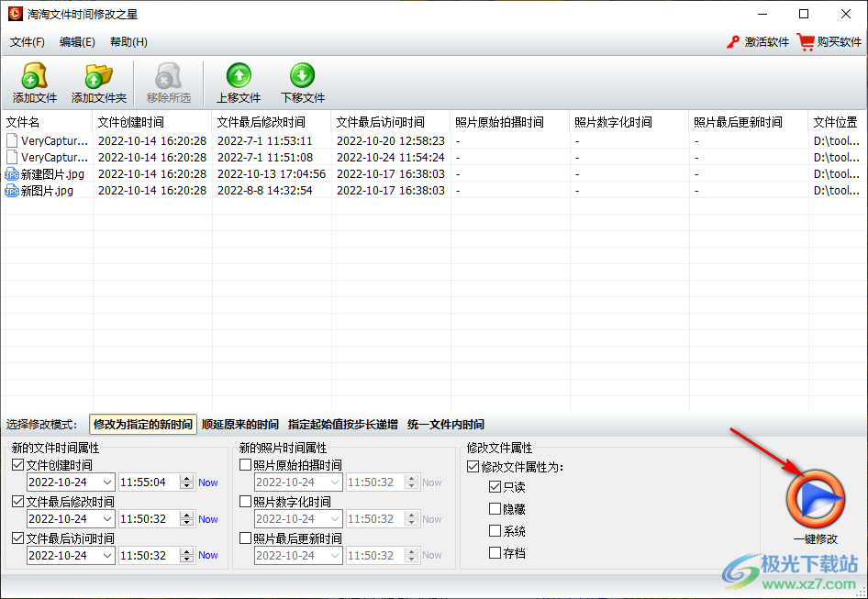Open the 帮助(H) menu

[x=128, y=42]
